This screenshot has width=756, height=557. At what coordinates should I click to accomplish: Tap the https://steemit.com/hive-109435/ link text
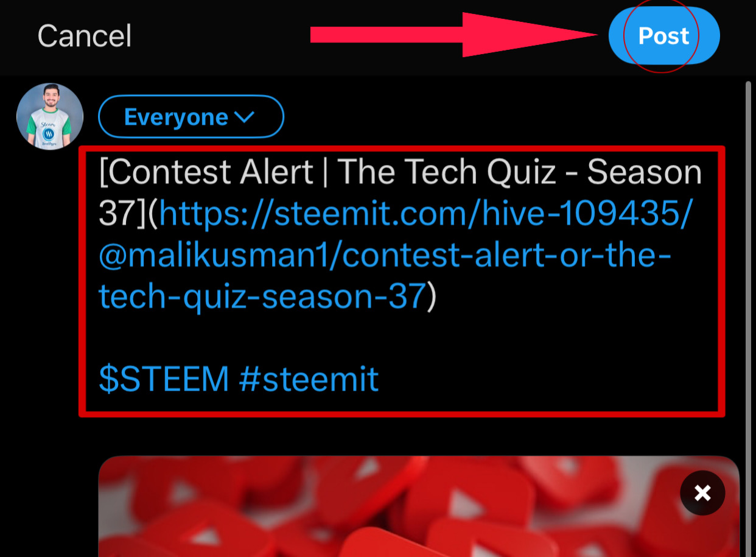click(x=425, y=214)
